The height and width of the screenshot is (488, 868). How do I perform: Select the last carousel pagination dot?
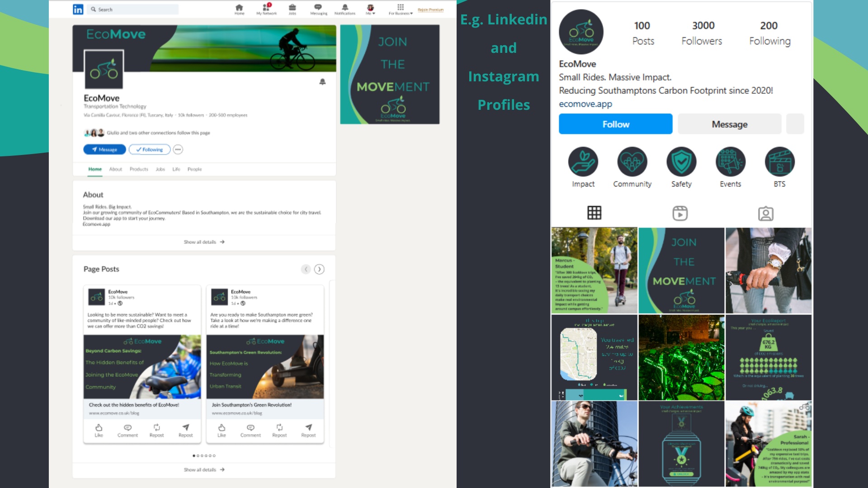coord(214,455)
